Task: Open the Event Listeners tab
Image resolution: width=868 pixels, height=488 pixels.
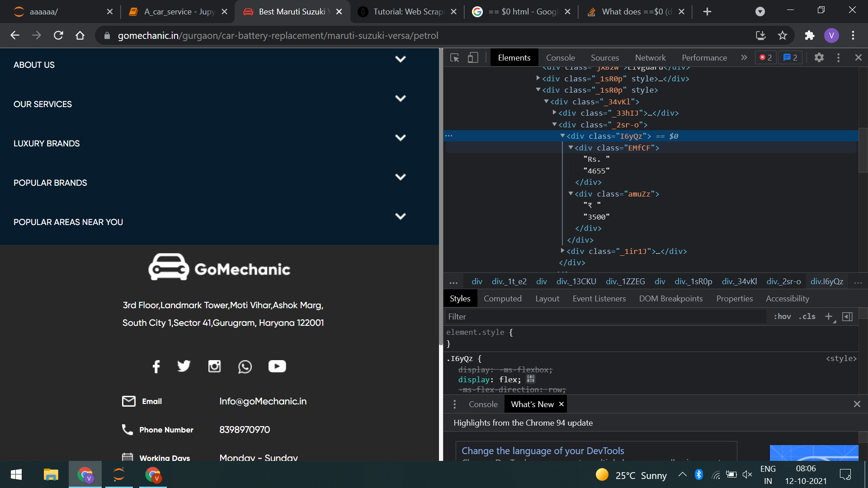Action: click(x=599, y=298)
